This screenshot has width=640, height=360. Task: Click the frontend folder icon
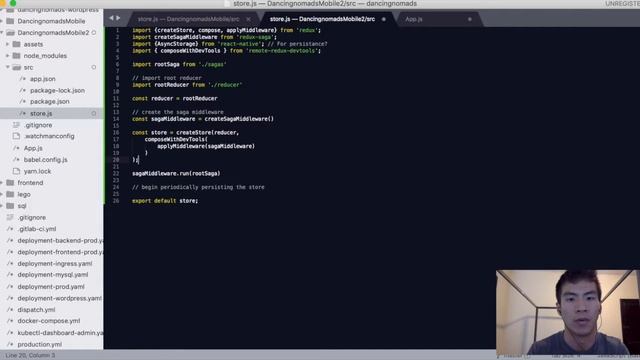point(10,183)
